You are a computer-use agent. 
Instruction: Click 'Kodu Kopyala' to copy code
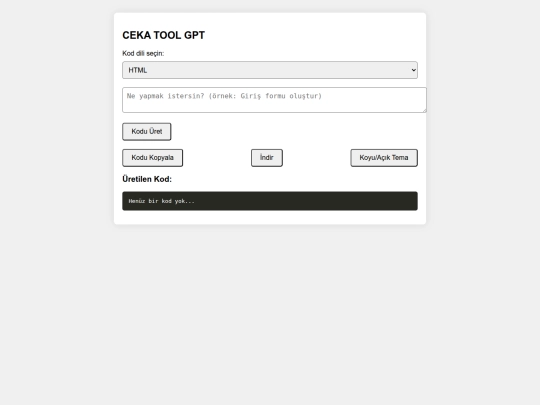click(x=153, y=158)
